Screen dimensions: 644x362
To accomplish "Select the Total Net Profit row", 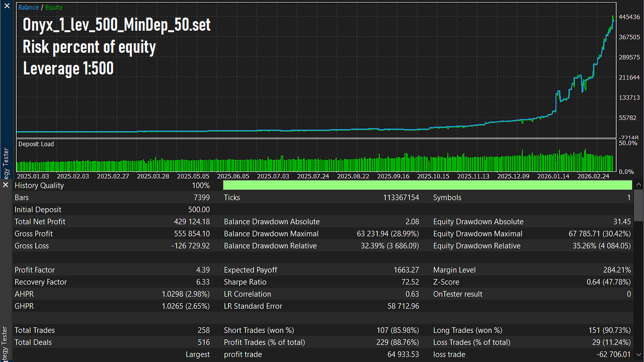I will 40,222.
